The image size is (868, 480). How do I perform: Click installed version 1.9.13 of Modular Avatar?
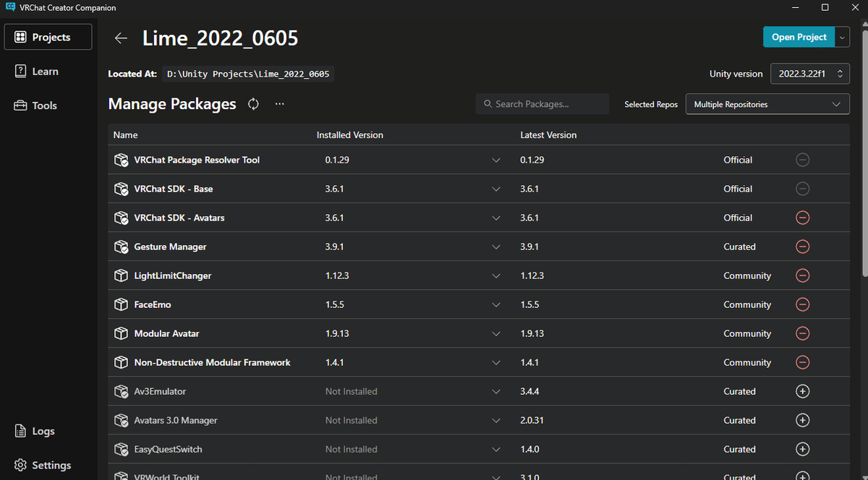pyautogui.click(x=337, y=333)
